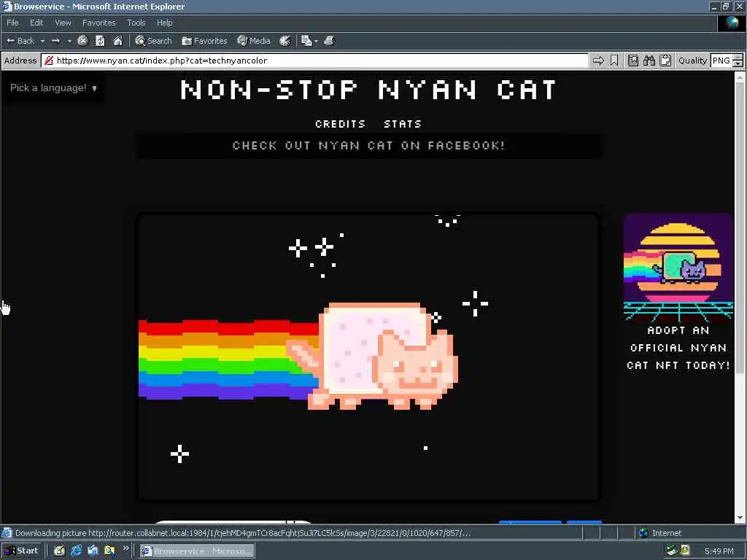
Task: Click the IE globe throbber logo
Action: coord(732,23)
